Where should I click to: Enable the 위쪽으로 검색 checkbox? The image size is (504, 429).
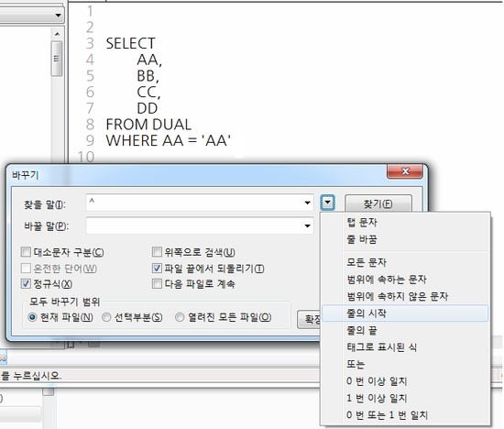point(157,252)
